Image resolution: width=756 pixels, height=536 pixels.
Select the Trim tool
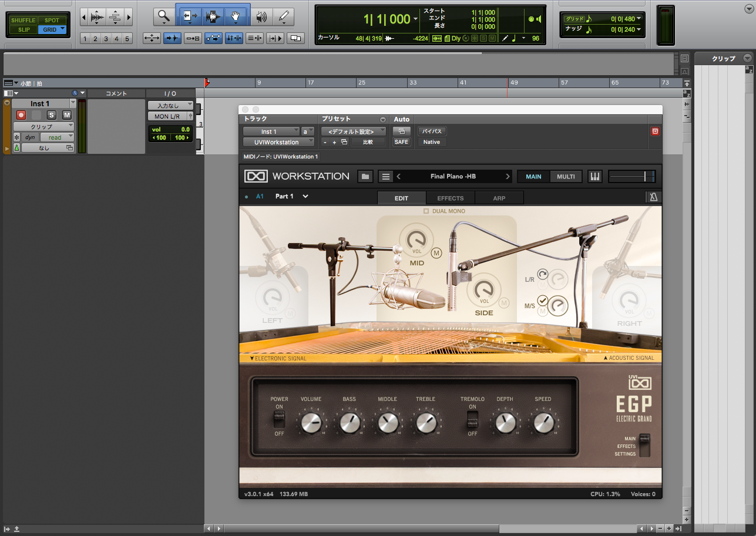(190, 17)
